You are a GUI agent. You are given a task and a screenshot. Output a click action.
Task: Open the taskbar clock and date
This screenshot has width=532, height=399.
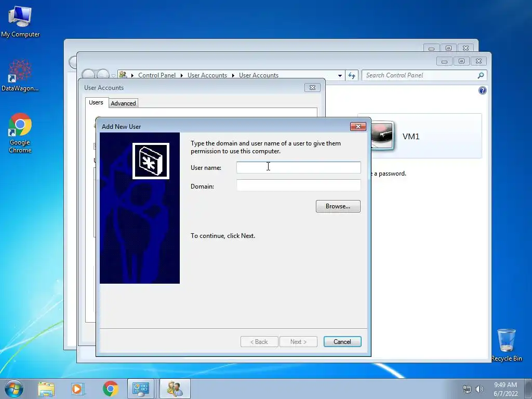point(506,389)
